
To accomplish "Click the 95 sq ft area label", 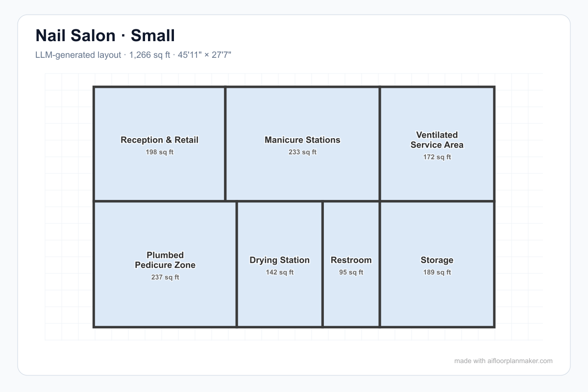I will 351,272.
